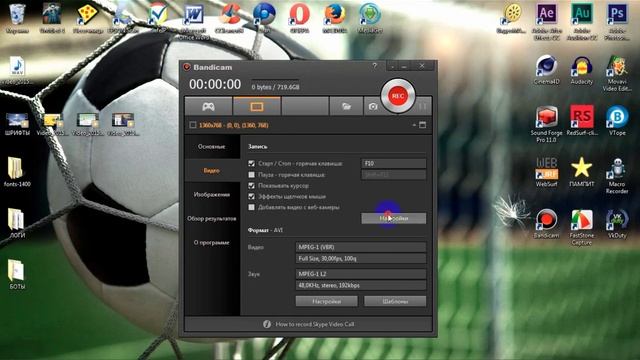Image resolution: width=640 pixels, height=360 pixels.
Task: Click the info icon in Bandicam footer
Action: click(267, 324)
